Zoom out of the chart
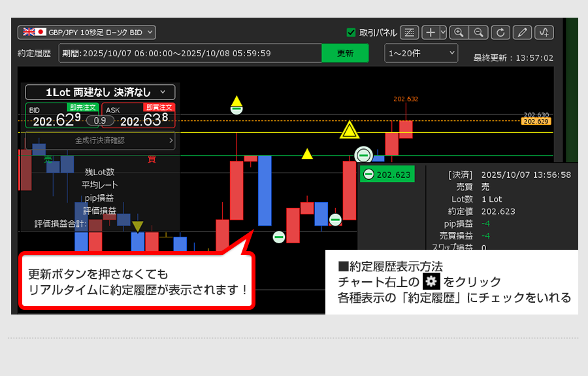This screenshot has height=376, width=588. (478, 32)
